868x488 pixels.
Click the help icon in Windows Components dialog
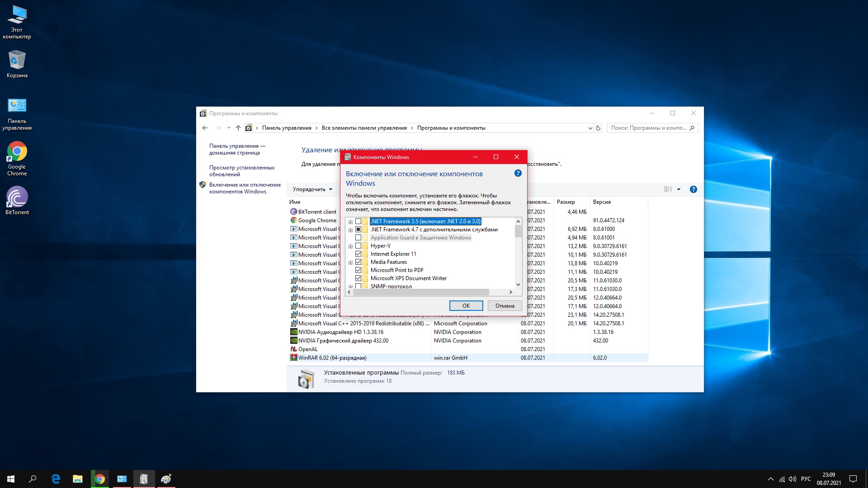[x=518, y=173]
